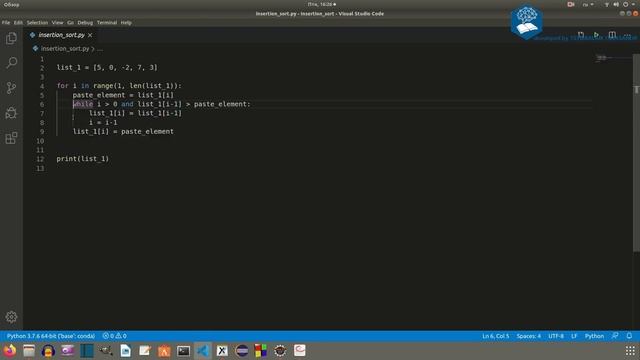Open the File menu
Screen dimensions: 640x360
coord(6,22)
